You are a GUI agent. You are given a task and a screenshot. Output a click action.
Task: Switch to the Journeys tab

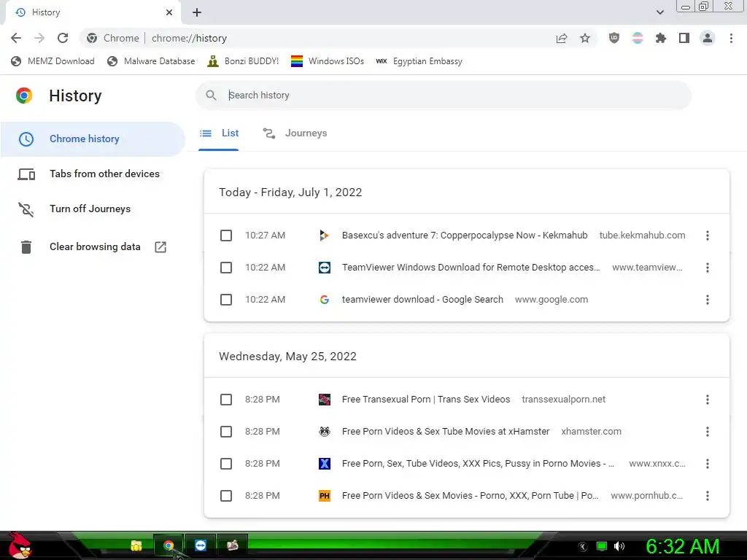(295, 133)
